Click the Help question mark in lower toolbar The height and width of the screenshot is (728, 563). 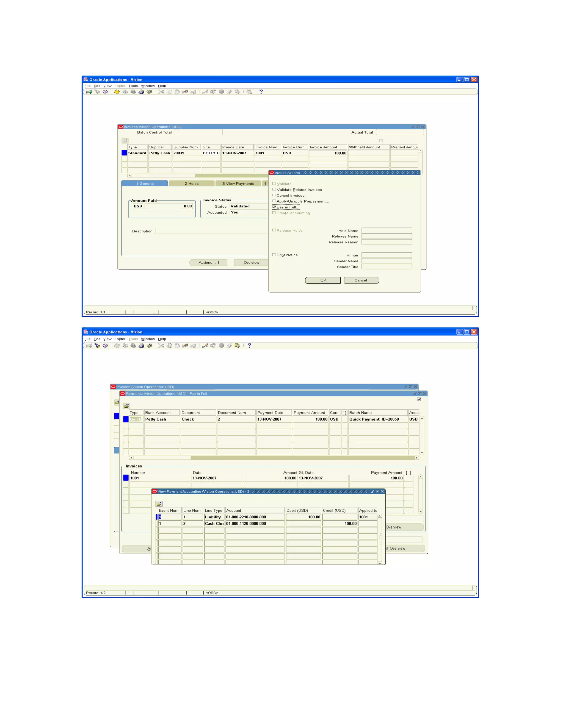(x=249, y=345)
